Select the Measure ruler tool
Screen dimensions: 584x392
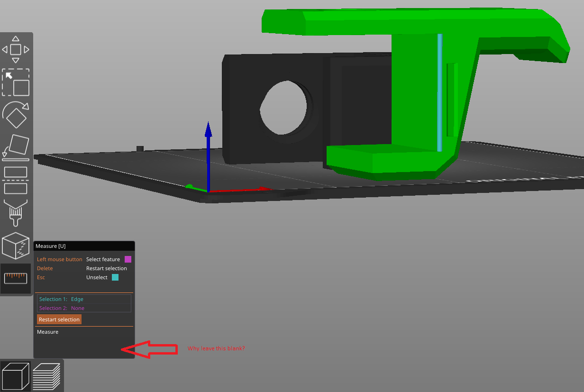tap(16, 278)
